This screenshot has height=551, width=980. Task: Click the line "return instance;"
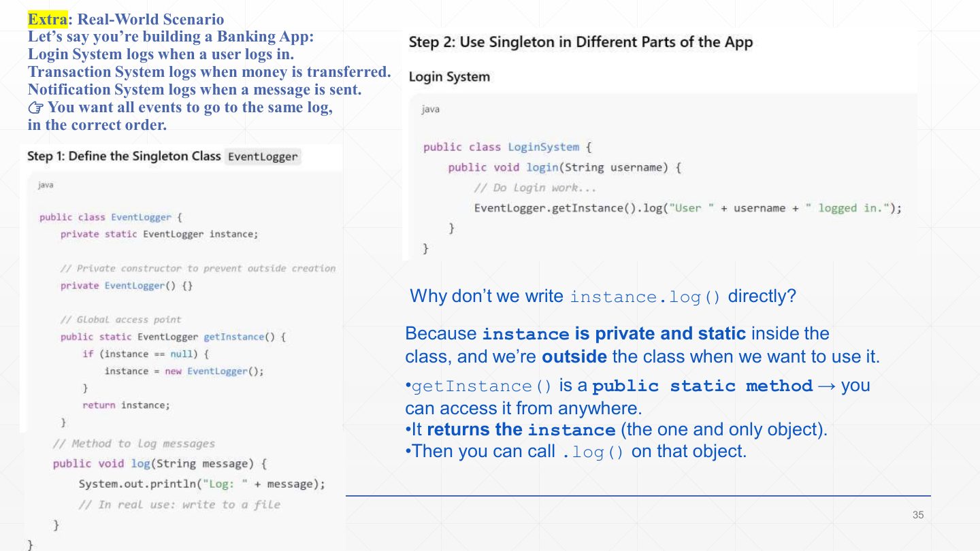[x=126, y=405]
